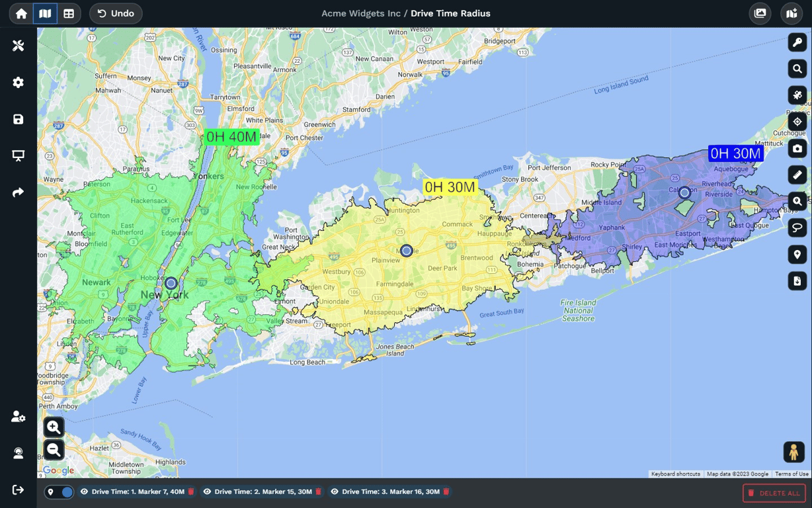Click the satellite view icon
812x508 pixels.
(797, 95)
